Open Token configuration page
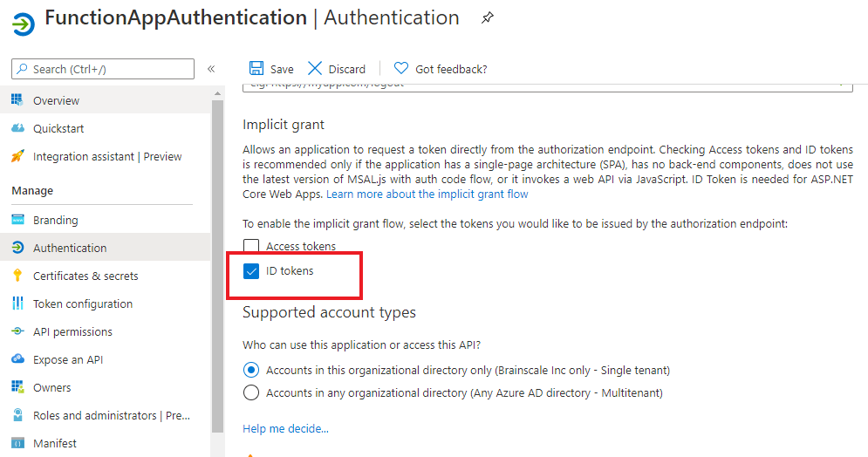Screen dimensions: 868x457 106,304
